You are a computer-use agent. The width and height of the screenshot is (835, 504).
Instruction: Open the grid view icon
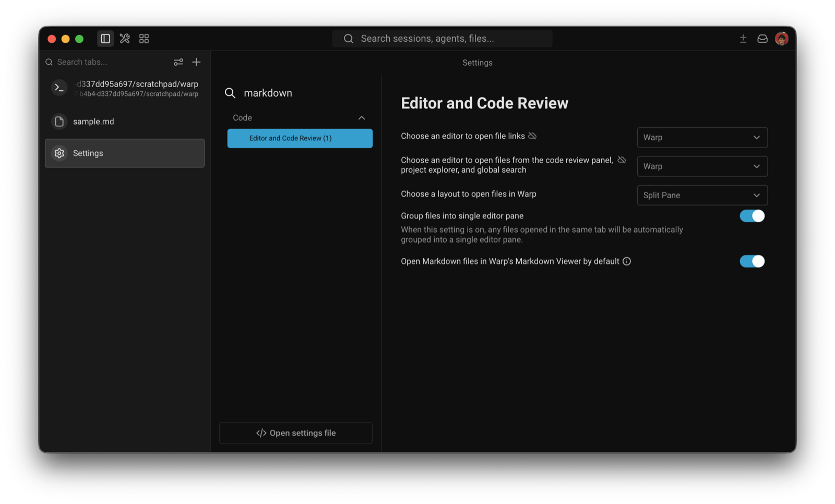(144, 39)
